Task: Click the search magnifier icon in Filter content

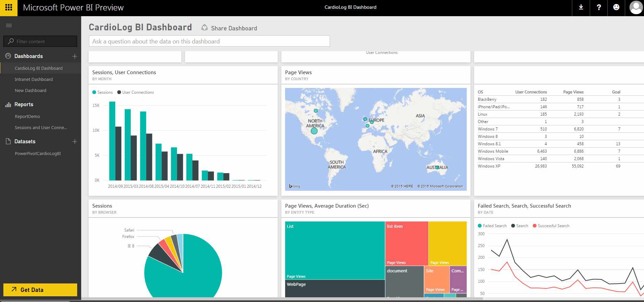Action: pyautogui.click(x=11, y=41)
